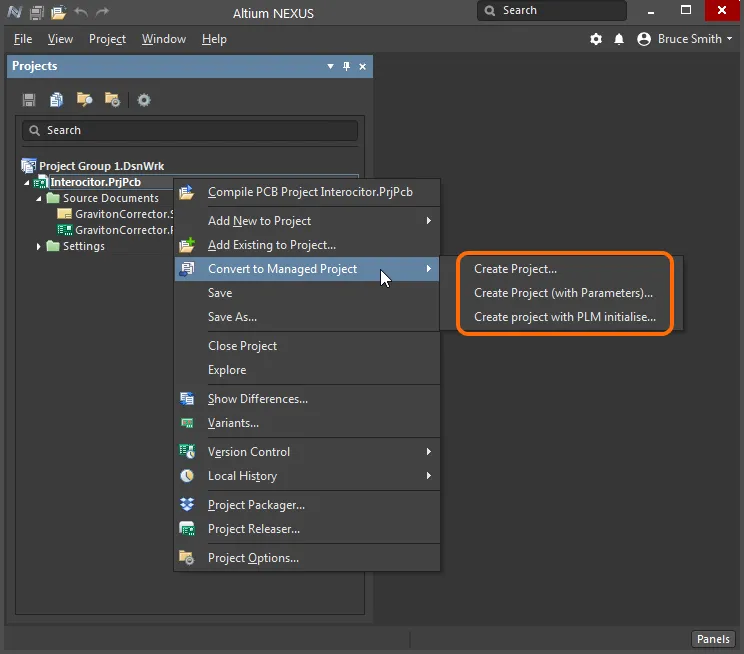The image size is (744, 654).
Task: Open the Projects panel dropdown arrow
Action: (x=330, y=66)
